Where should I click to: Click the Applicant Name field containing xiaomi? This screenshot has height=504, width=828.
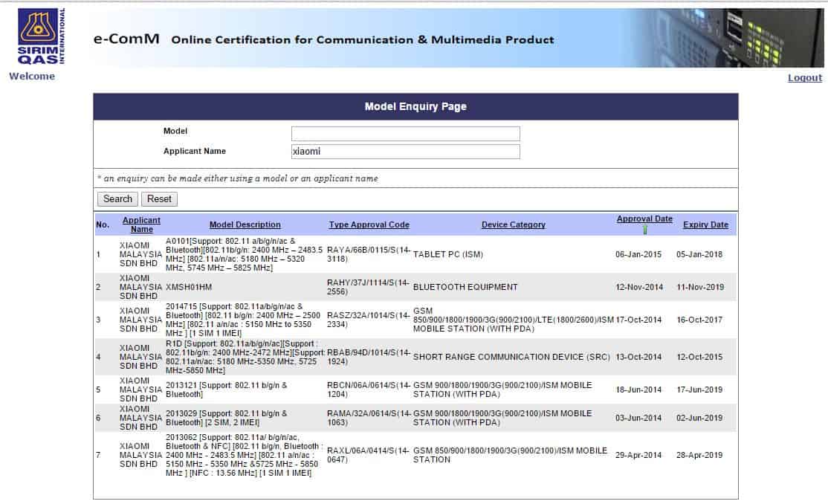pos(405,152)
